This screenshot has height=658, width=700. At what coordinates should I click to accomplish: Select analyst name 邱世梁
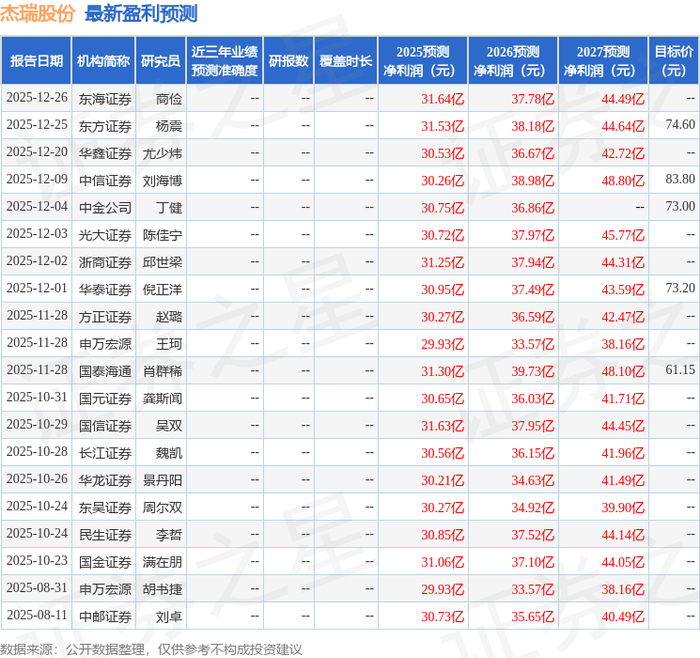(162, 262)
